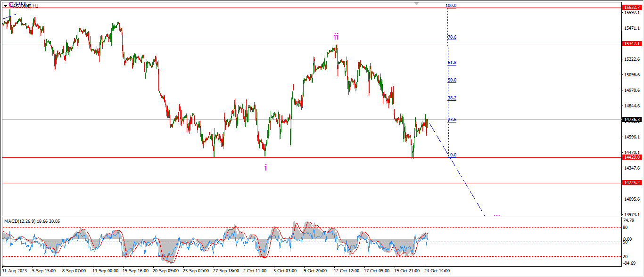Image resolution: width=644 pixels, height=277 pixels.
Task: Click the Fibonacci 0.0 level label
Action: tap(453, 155)
